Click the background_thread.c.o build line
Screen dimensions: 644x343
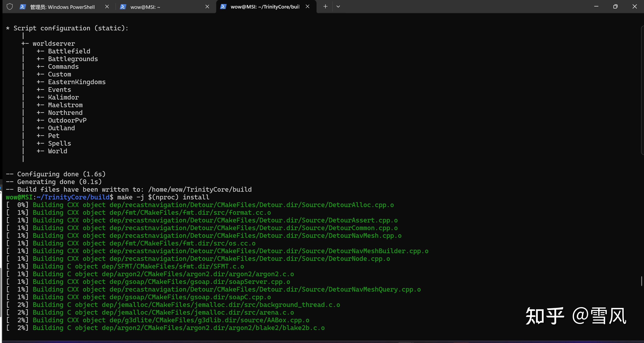(x=173, y=305)
